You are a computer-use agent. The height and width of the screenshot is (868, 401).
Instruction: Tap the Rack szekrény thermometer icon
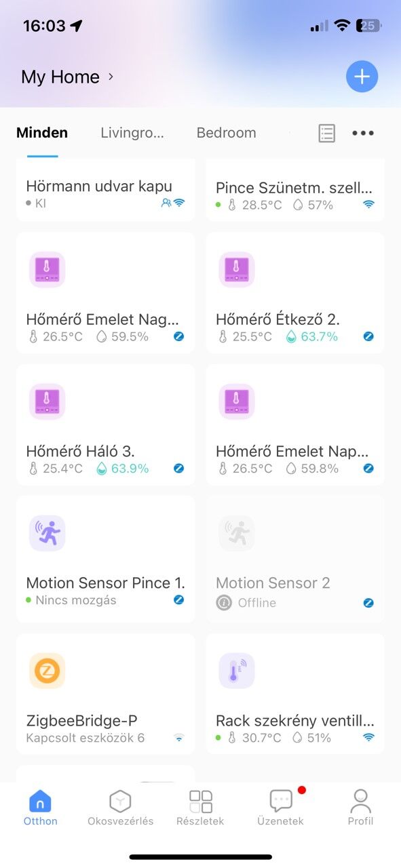pos(237,671)
